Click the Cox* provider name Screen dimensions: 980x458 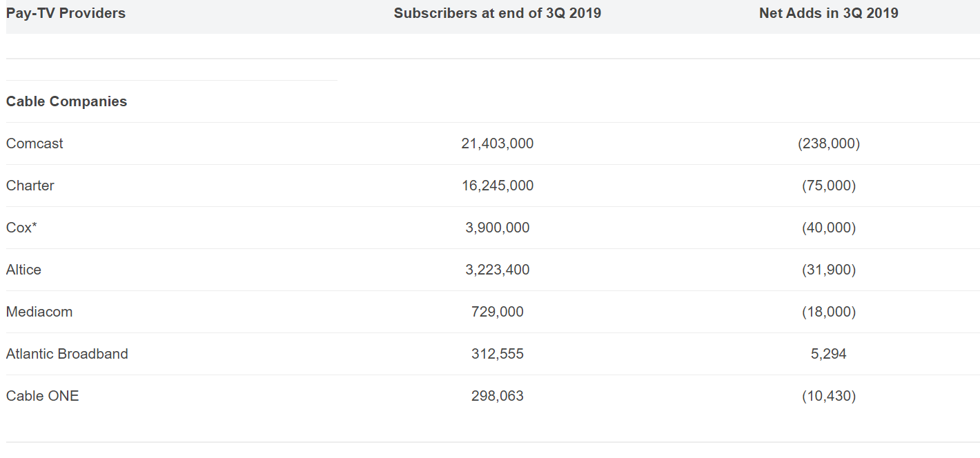21,228
